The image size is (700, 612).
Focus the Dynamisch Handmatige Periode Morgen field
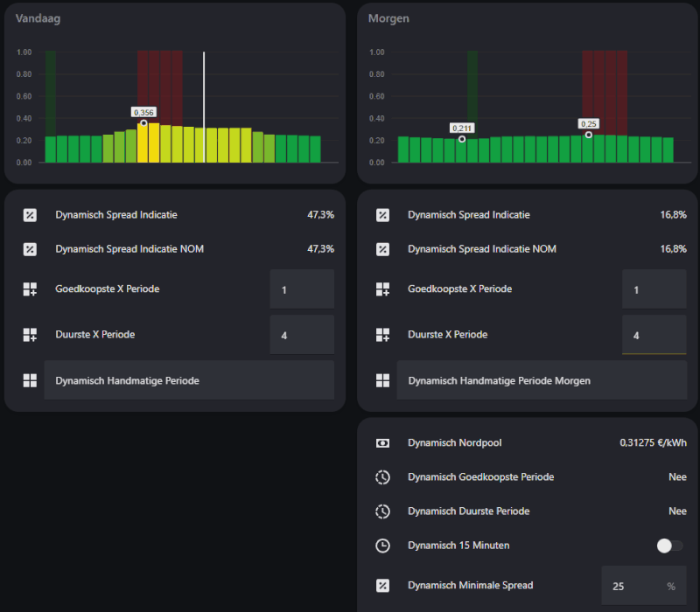pos(542,380)
